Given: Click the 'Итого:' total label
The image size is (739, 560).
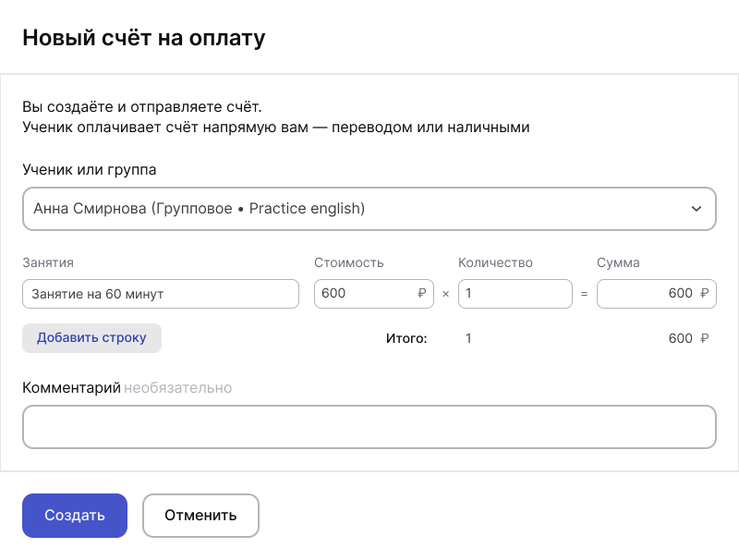Looking at the screenshot, I should click(407, 338).
